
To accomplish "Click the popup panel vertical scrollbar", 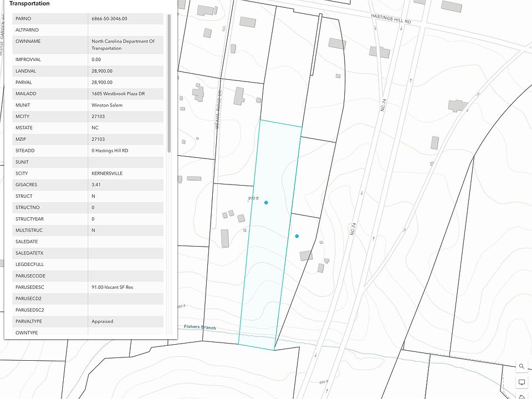I will [x=169, y=84].
